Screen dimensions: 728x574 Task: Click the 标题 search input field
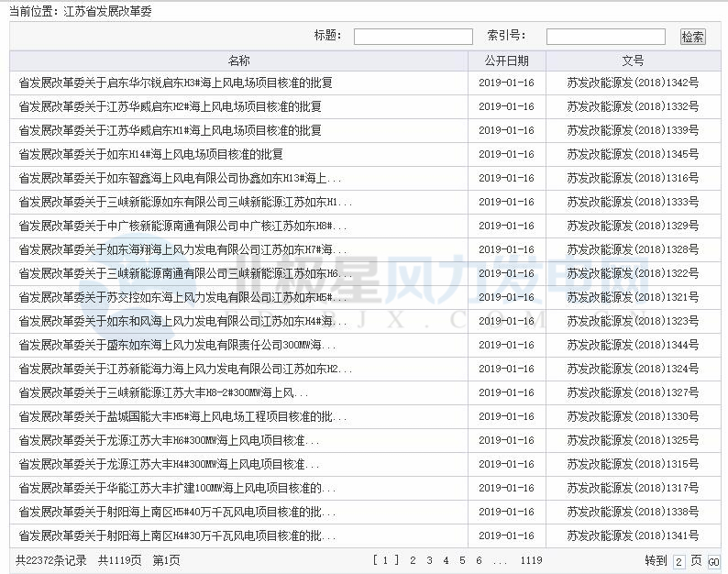(x=413, y=37)
